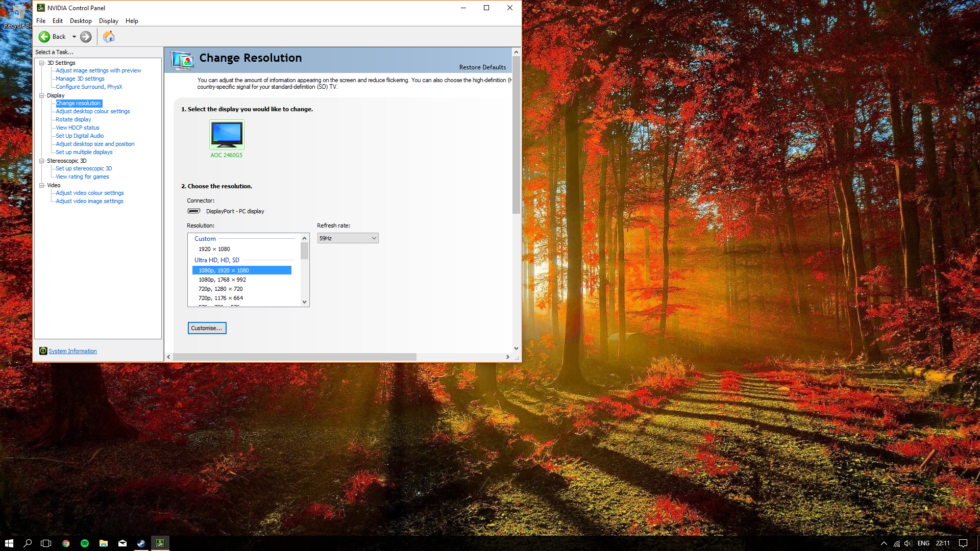Open Steam from the taskbar

coord(141,543)
